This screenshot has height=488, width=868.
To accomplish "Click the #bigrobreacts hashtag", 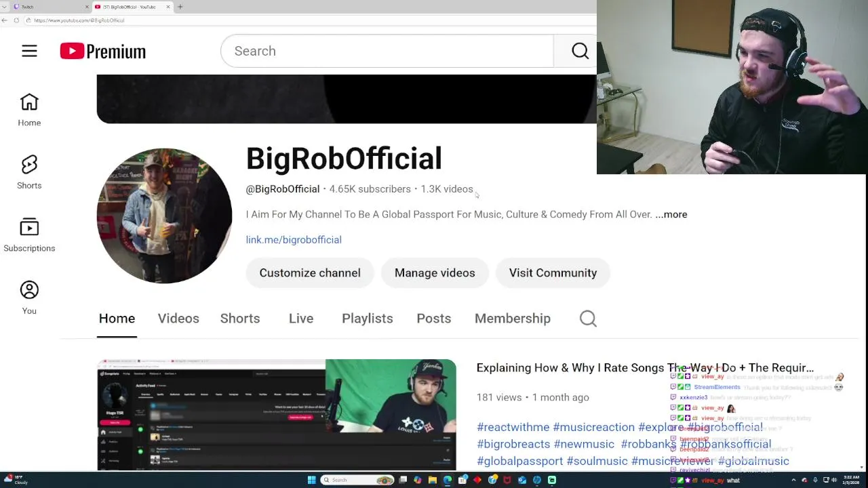I will (x=513, y=444).
